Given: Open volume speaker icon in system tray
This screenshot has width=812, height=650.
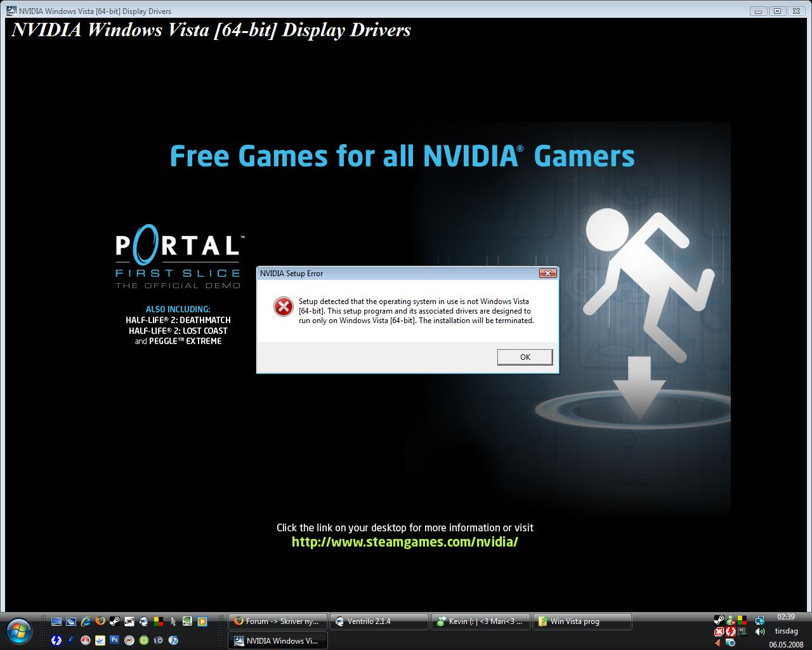Looking at the screenshot, I should tap(760, 632).
